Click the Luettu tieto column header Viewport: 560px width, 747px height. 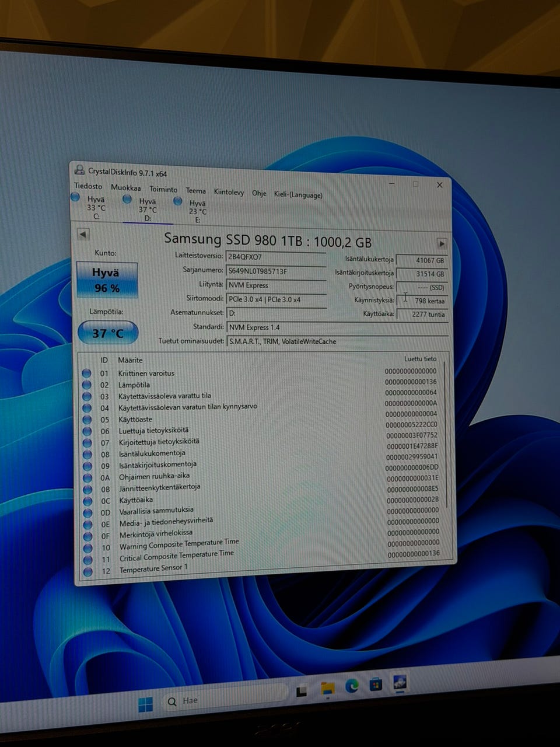420,359
